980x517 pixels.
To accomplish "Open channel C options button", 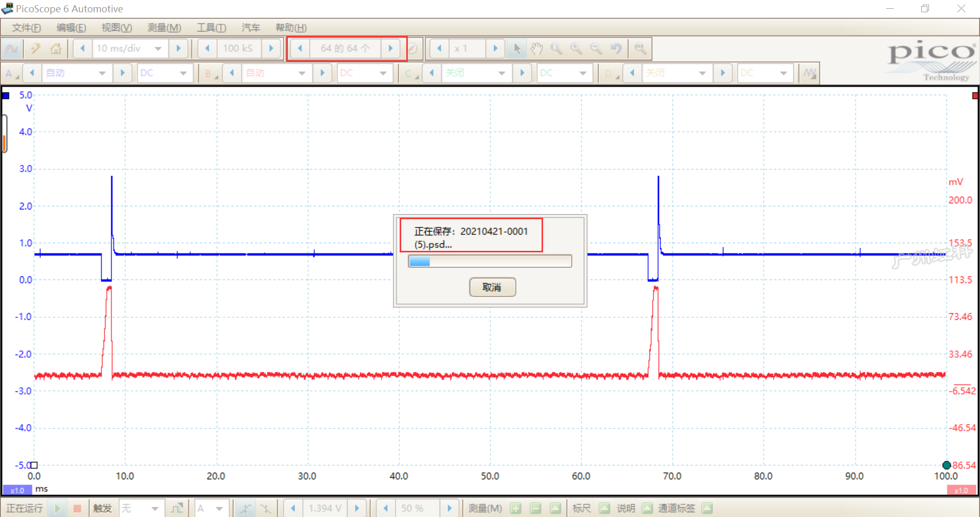I will [x=411, y=73].
